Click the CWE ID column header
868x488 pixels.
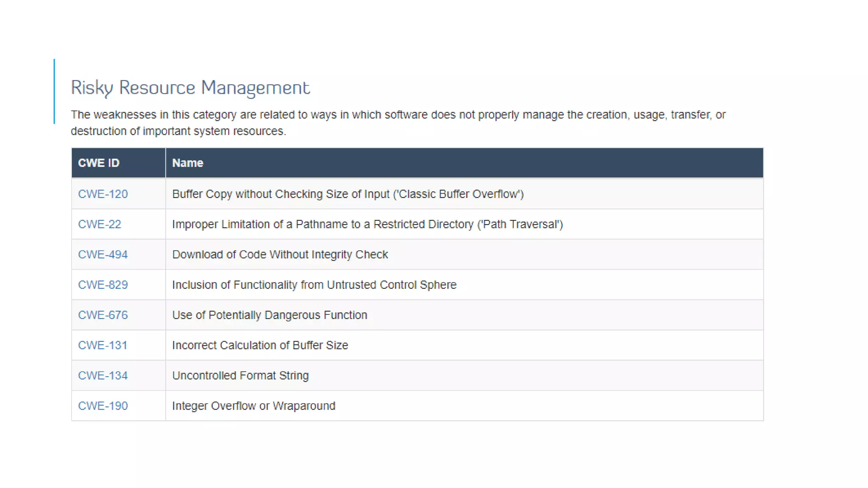pyautogui.click(x=99, y=163)
